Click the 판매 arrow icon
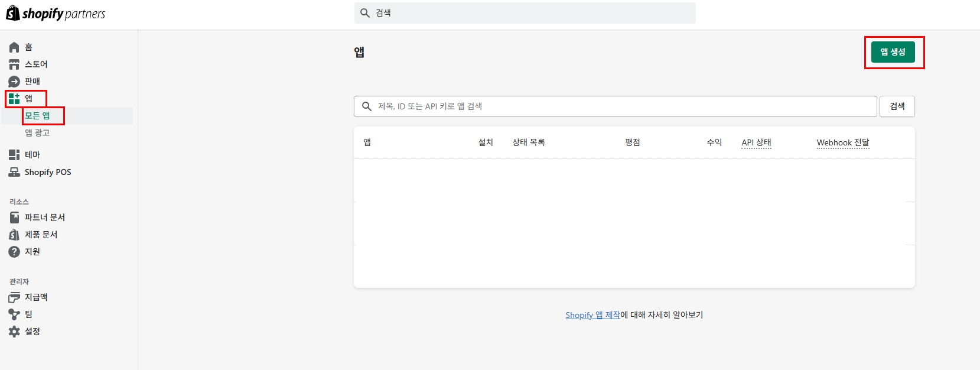980x370 pixels. 14,82
